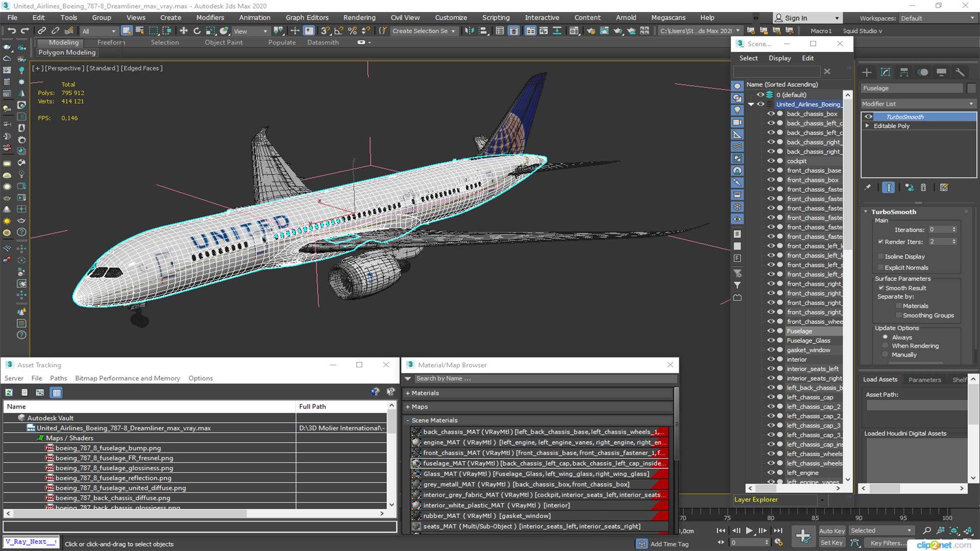This screenshot has height=551, width=980.
Task: Check Separate by Smoothing Groups option
Action: pyautogui.click(x=899, y=315)
